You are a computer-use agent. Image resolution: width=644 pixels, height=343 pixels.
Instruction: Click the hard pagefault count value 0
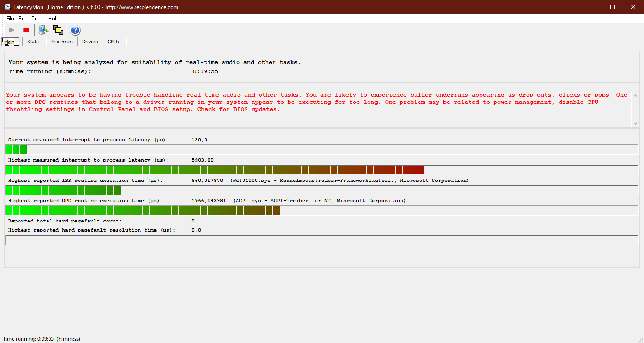tap(193, 221)
